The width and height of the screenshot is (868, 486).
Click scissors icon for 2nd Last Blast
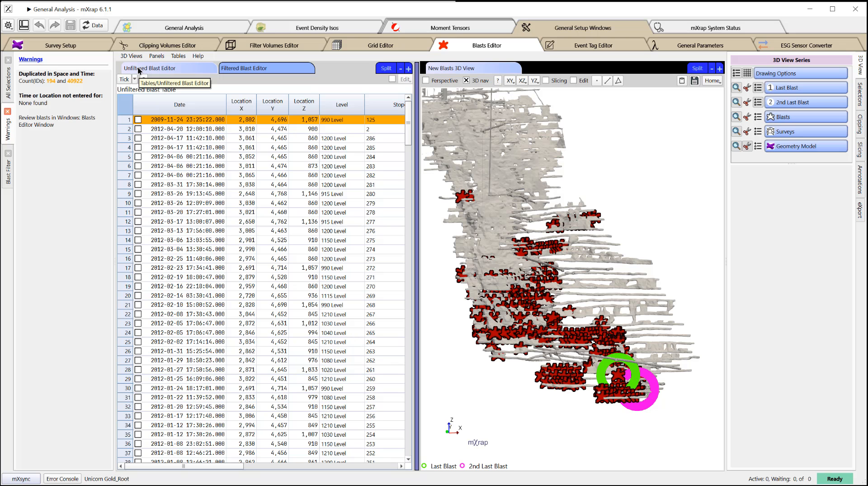[747, 102]
